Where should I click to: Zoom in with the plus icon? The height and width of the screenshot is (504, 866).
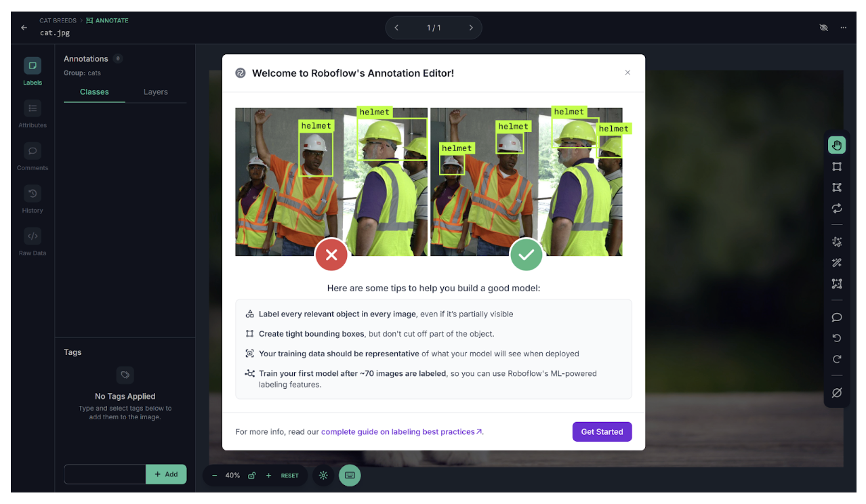click(268, 476)
